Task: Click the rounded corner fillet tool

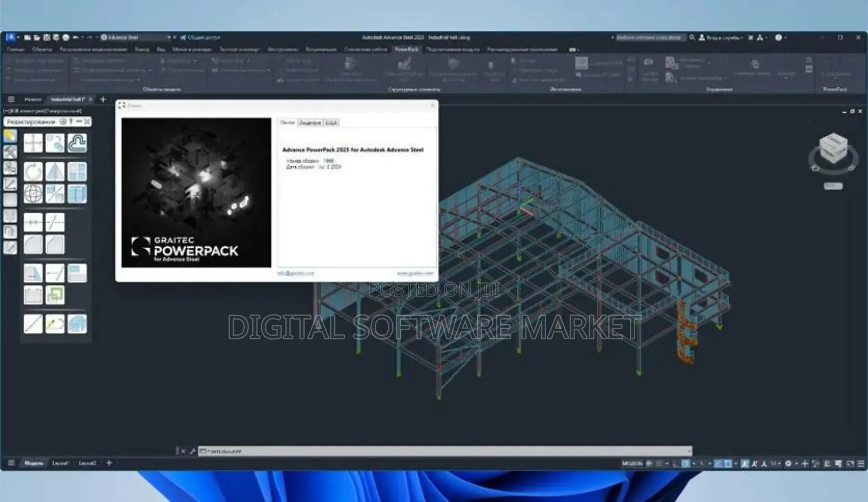Action: (33, 244)
